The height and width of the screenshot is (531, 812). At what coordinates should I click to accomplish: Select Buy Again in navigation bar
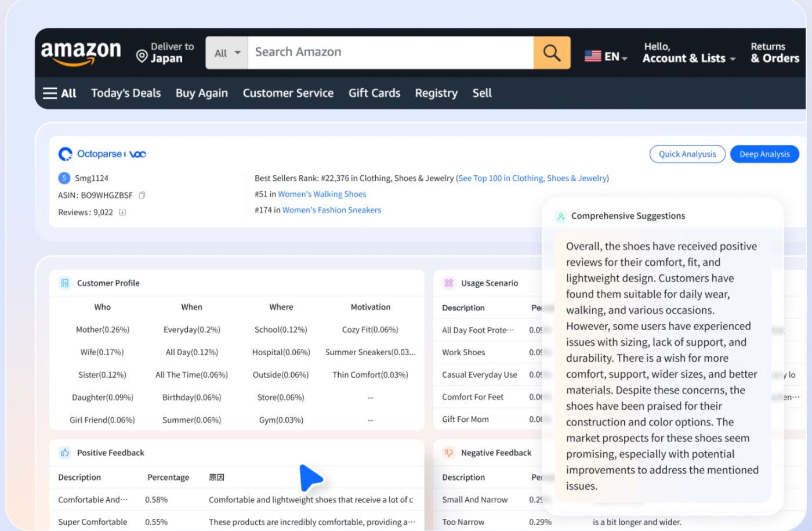[x=202, y=93]
